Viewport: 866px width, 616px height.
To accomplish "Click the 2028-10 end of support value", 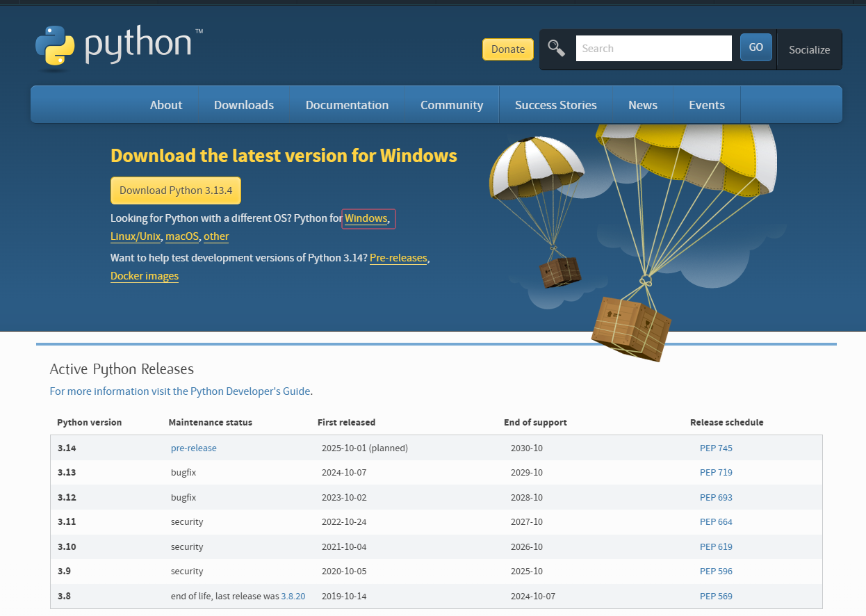I will coord(527,498).
